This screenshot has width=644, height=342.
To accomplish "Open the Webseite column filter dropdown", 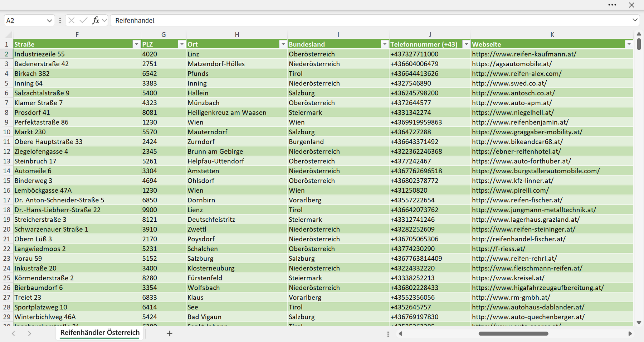I will click(629, 44).
